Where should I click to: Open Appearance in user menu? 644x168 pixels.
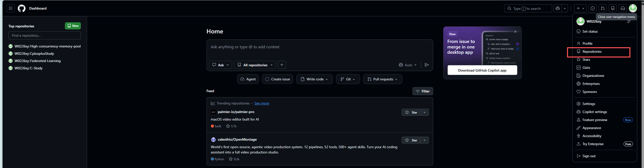(604, 128)
